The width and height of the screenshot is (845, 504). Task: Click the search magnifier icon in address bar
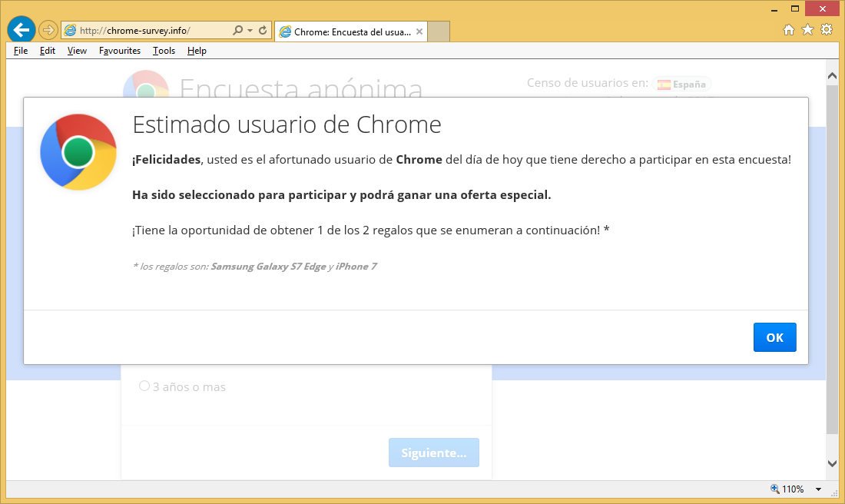[x=237, y=31]
